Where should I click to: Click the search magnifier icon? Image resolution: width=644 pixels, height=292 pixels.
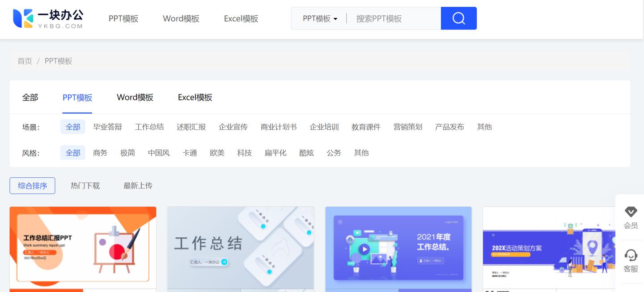point(458,18)
